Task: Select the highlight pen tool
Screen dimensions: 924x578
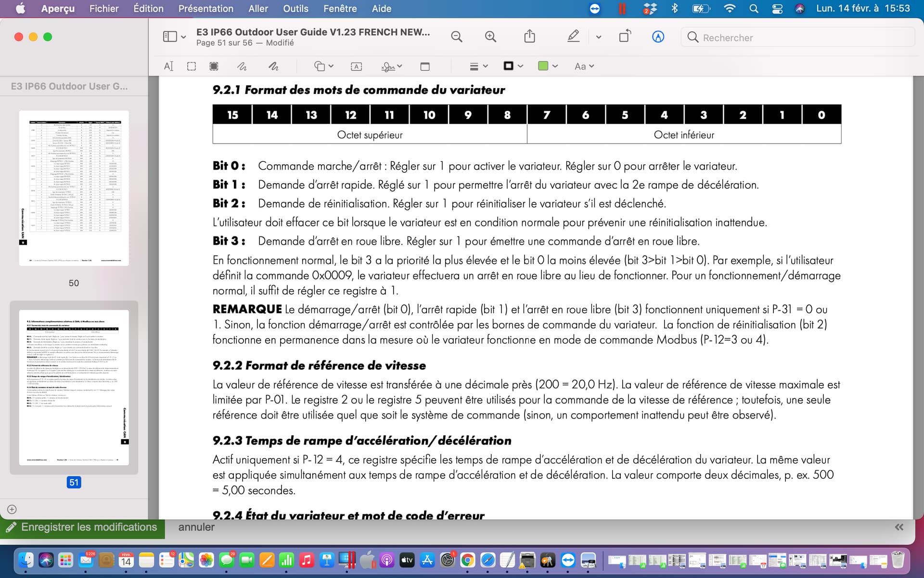Action: pos(573,36)
